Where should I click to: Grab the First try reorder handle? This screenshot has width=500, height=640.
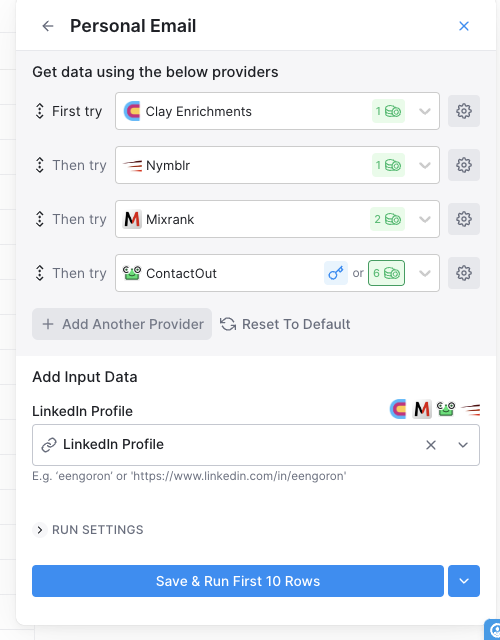[x=40, y=111]
